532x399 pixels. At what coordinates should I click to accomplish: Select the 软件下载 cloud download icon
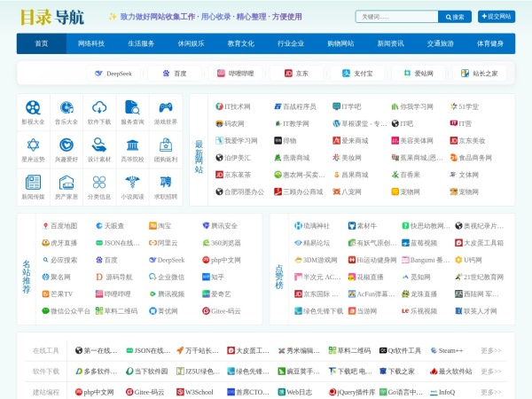[99, 107]
